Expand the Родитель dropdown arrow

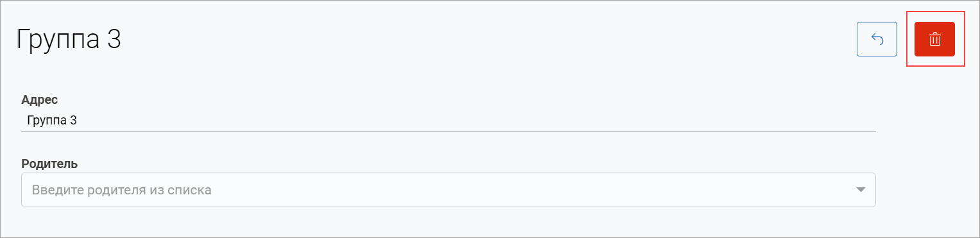point(861,190)
